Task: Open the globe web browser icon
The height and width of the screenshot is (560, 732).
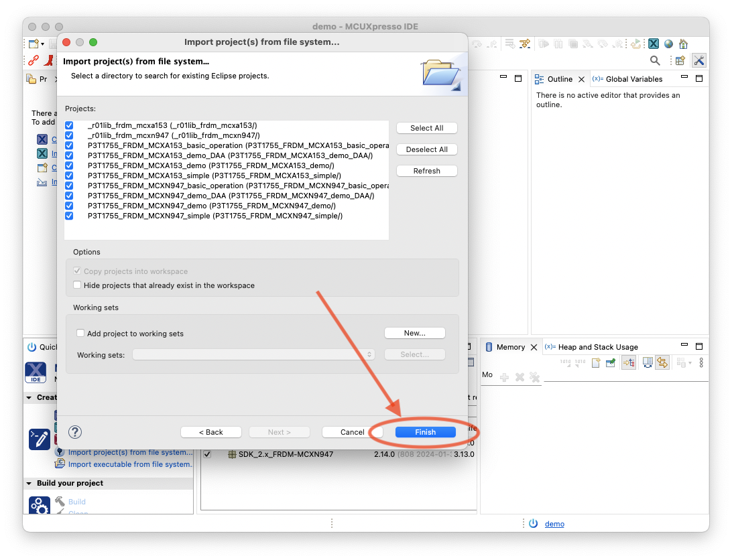Action: [x=668, y=44]
